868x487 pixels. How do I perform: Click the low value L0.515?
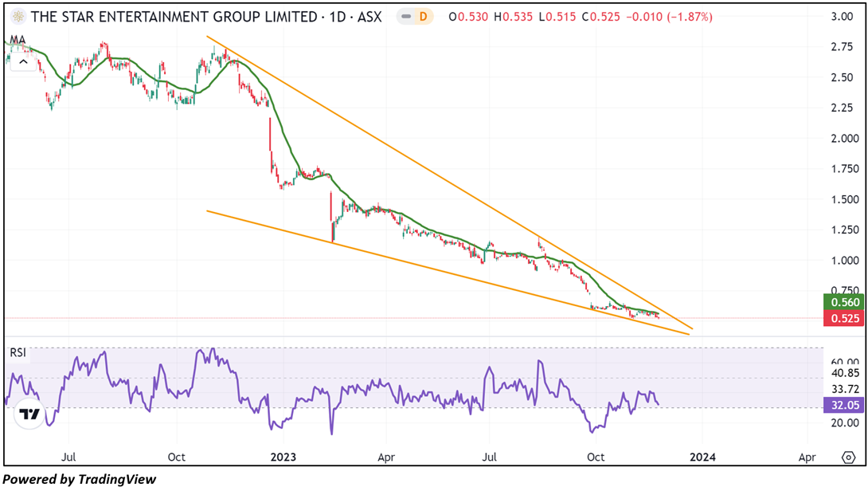(557, 18)
